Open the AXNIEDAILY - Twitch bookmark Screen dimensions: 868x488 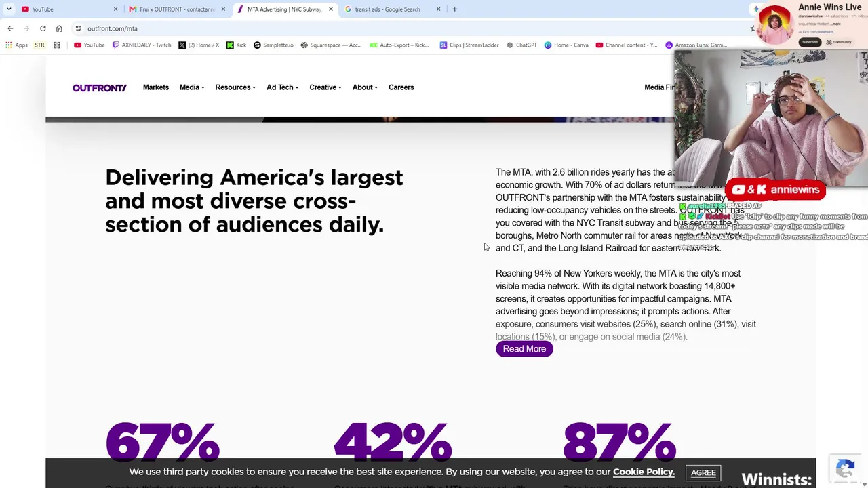pyautogui.click(x=142, y=45)
